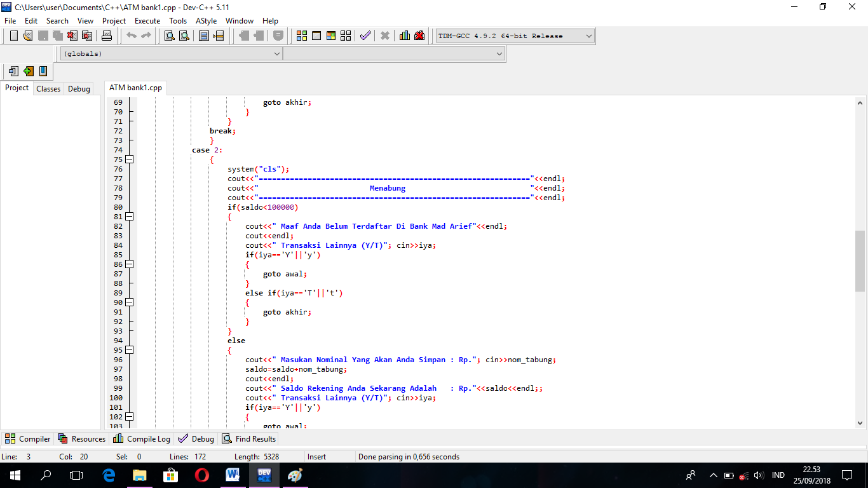Collapse the case 2 block at line 75
Screen dimensions: 868x488
(x=129, y=159)
